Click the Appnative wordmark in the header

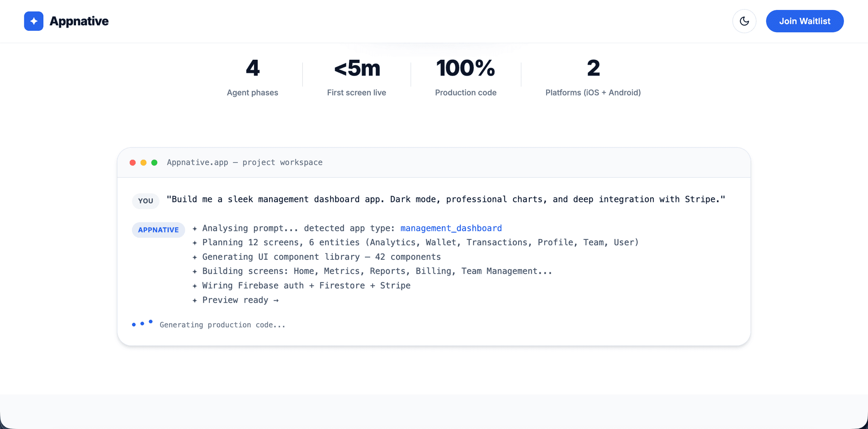pos(79,21)
